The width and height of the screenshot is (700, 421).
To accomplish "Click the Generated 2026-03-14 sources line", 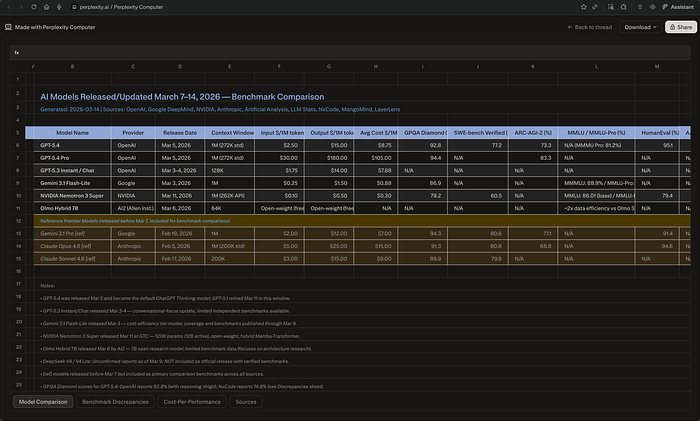I will tap(220, 109).
